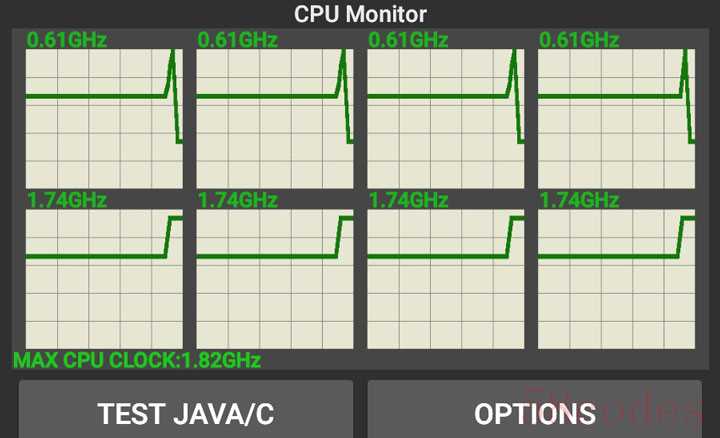Click the second 1.74GHz frequency label
Viewport: 720px width, 438px height.
click(237, 200)
